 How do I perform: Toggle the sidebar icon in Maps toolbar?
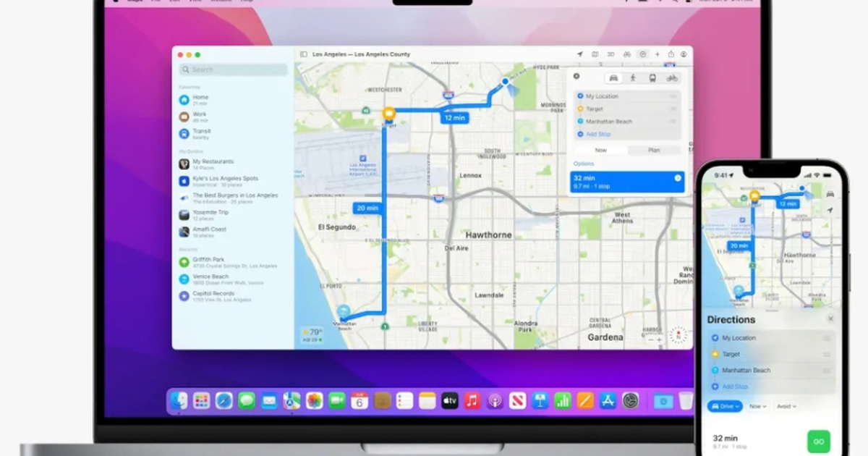coord(304,54)
